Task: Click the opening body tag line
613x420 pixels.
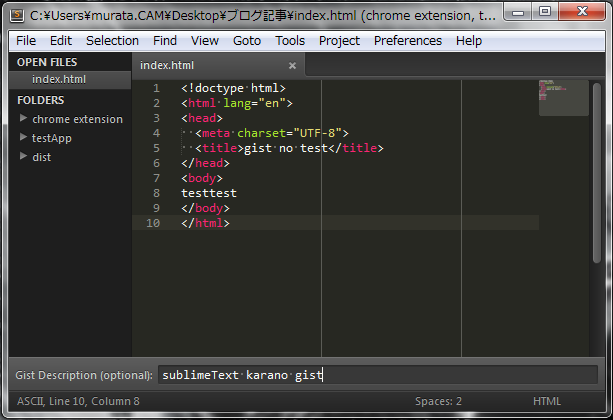Action: point(202,178)
